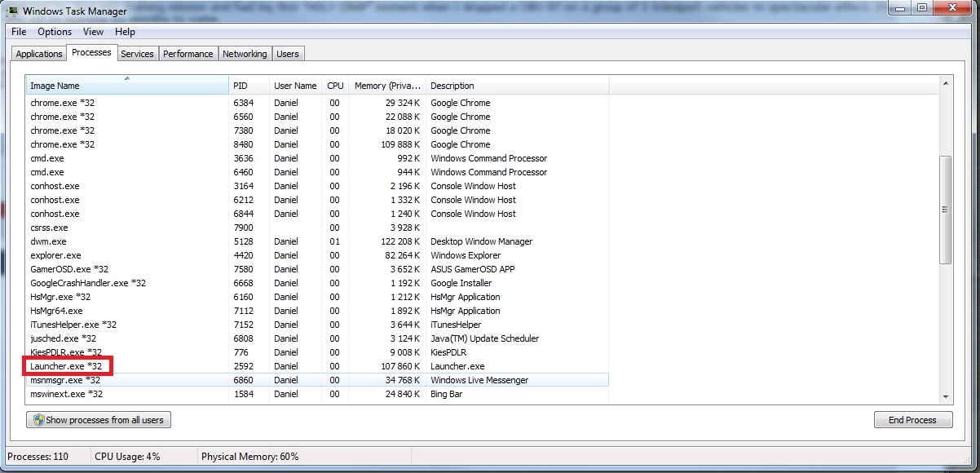Select chrome.exe with PID 6384
Image resolution: width=980 pixels, height=473 pixels.
[317, 103]
